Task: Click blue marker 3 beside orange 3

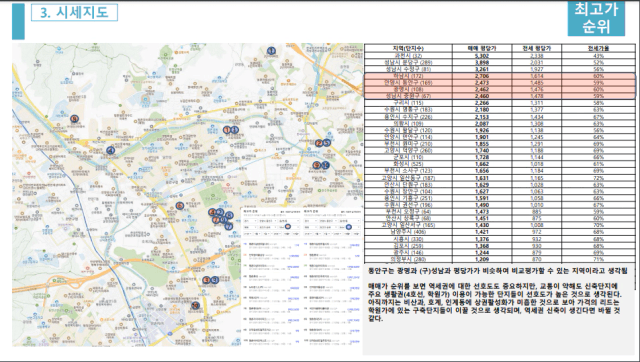Action: point(215,280)
